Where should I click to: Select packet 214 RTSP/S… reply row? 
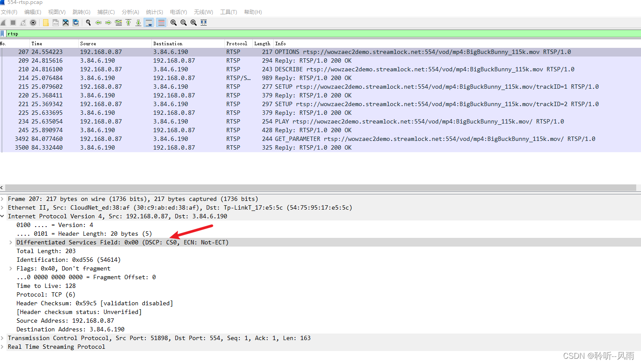[x=320, y=78]
